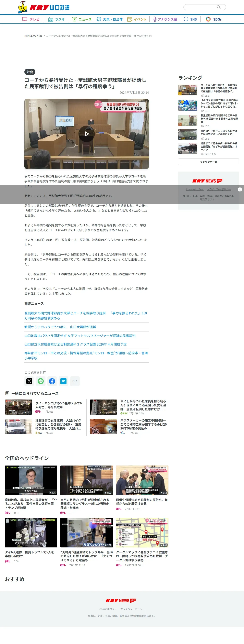244x644 pixels.
Task: Share article on LINE
Action: [41, 381]
